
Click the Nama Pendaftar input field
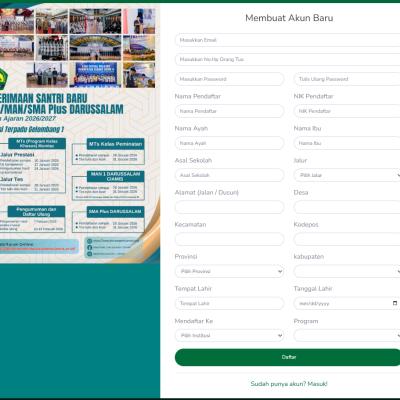(x=229, y=111)
